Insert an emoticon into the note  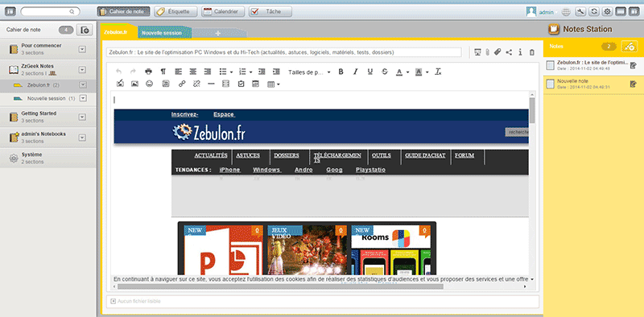149,84
